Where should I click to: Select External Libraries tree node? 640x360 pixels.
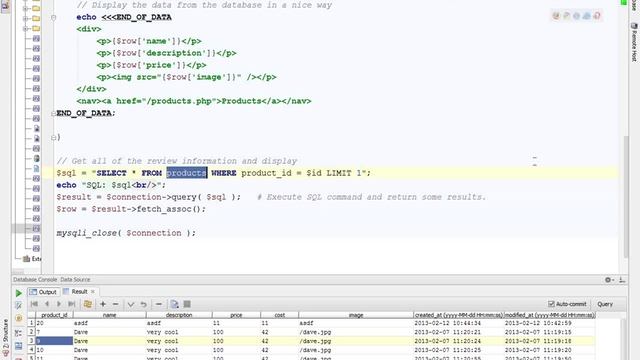[32, 259]
